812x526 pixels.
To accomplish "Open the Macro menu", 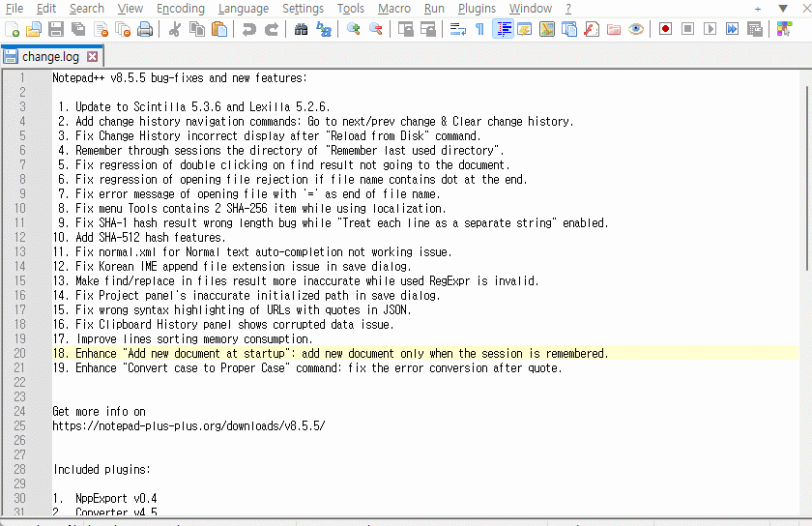I will 394,9.
